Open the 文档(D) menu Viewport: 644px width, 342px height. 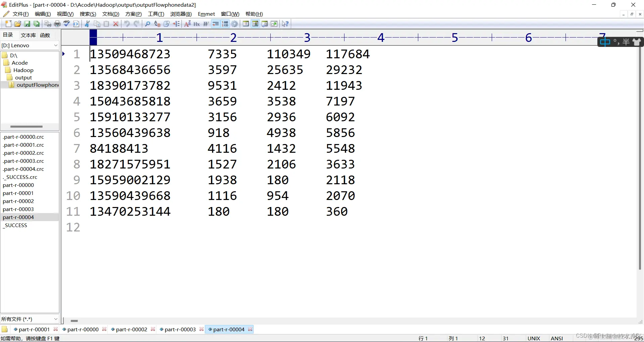111,14
